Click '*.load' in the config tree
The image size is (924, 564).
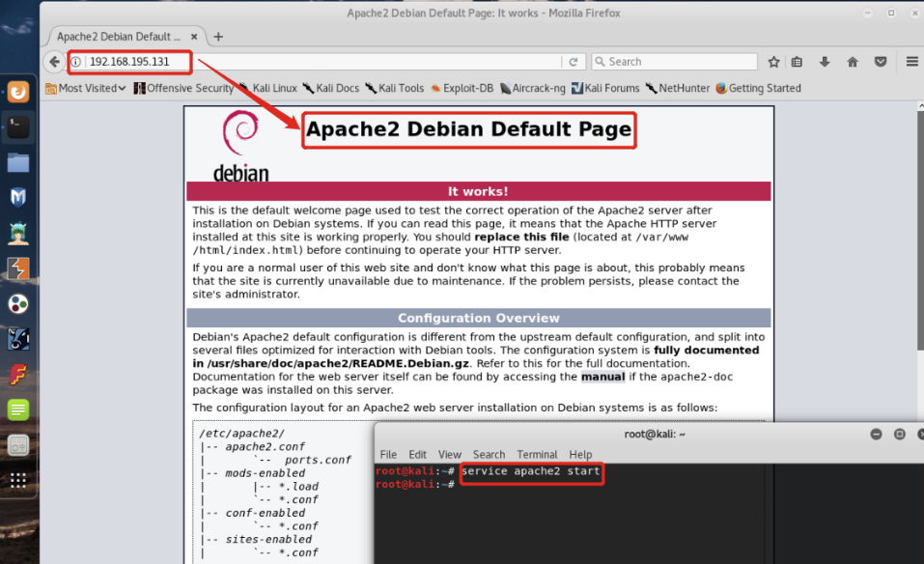click(x=298, y=487)
